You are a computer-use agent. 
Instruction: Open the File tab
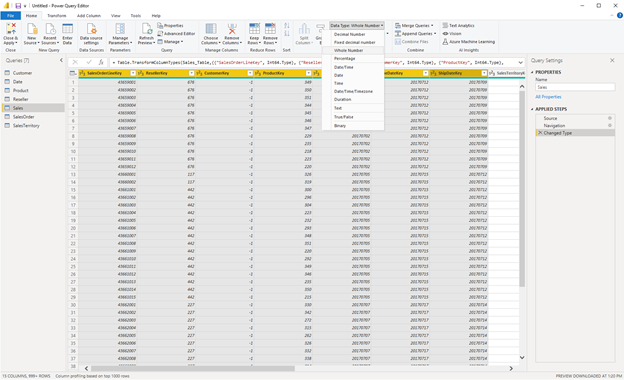(x=11, y=16)
